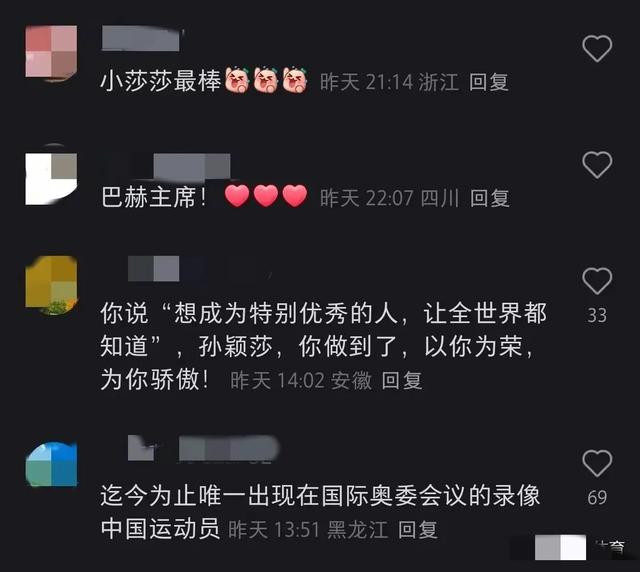The width and height of the screenshot is (640, 572).
Task: Like the 巴赫主席 comment
Action: tap(597, 165)
